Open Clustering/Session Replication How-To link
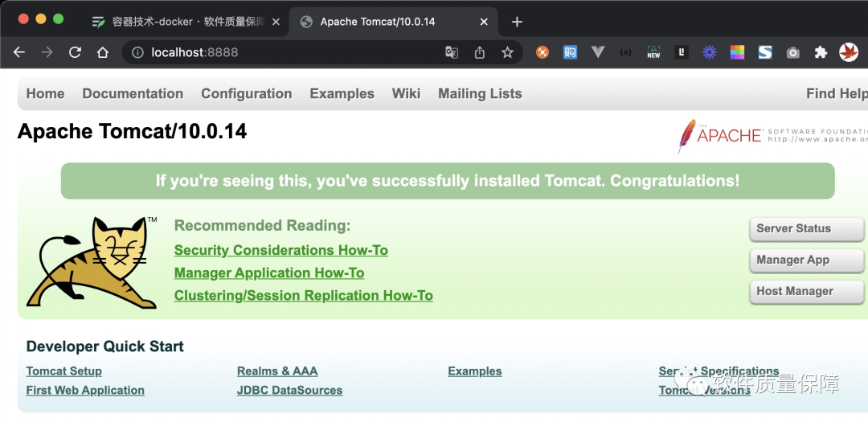 tap(303, 296)
